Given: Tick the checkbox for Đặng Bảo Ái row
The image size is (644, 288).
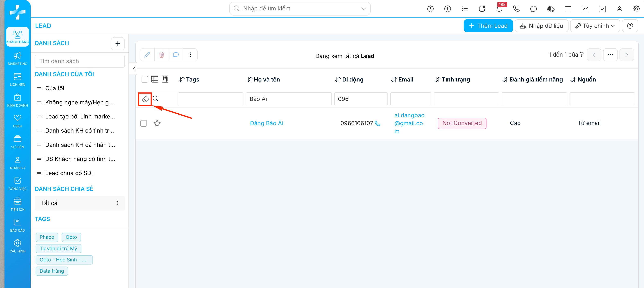Looking at the screenshot, I should [x=143, y=123].
